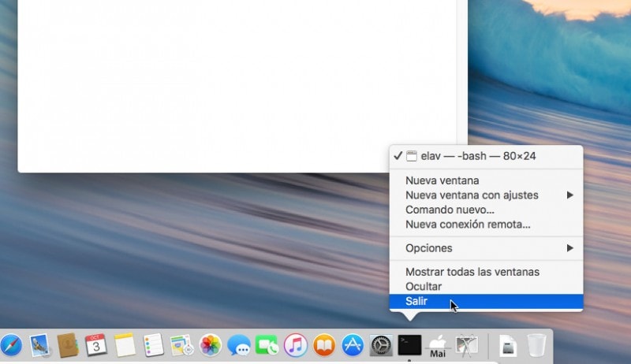This screenshot has width=631, height=364.
Task: Open the Mail stamp icon in Dock
Action: pyautogui.click(x=39, y=345)
